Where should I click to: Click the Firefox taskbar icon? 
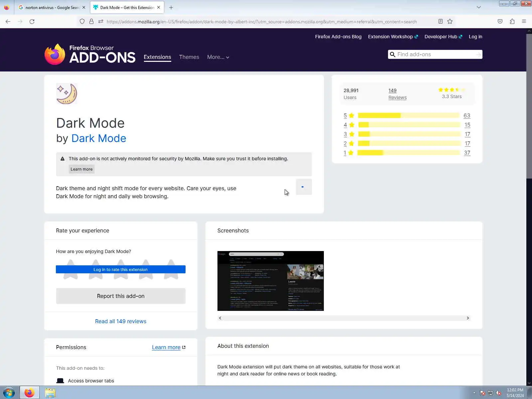tap(29, 393)
